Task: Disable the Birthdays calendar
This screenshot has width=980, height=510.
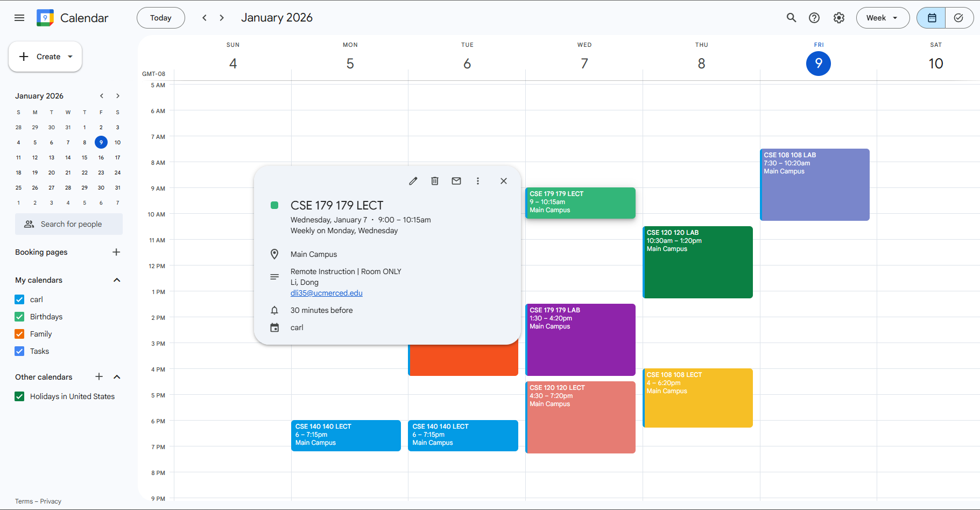Action: pos(19,316)
